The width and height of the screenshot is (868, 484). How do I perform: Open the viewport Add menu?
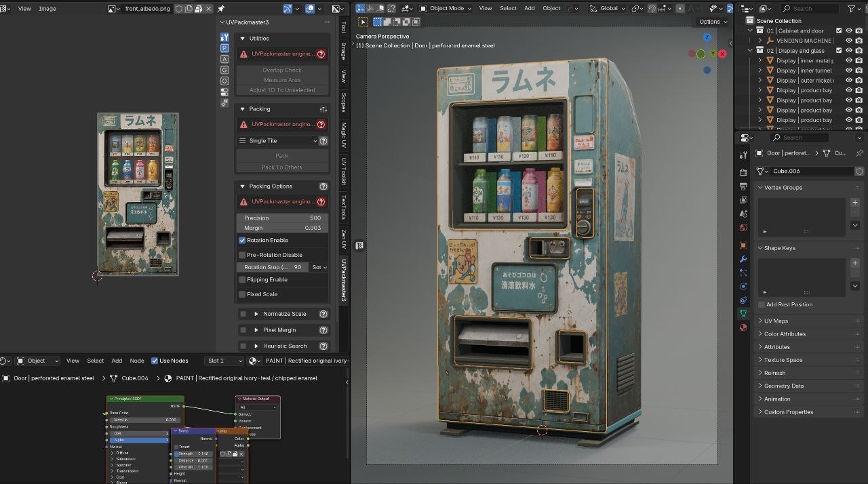530,8
